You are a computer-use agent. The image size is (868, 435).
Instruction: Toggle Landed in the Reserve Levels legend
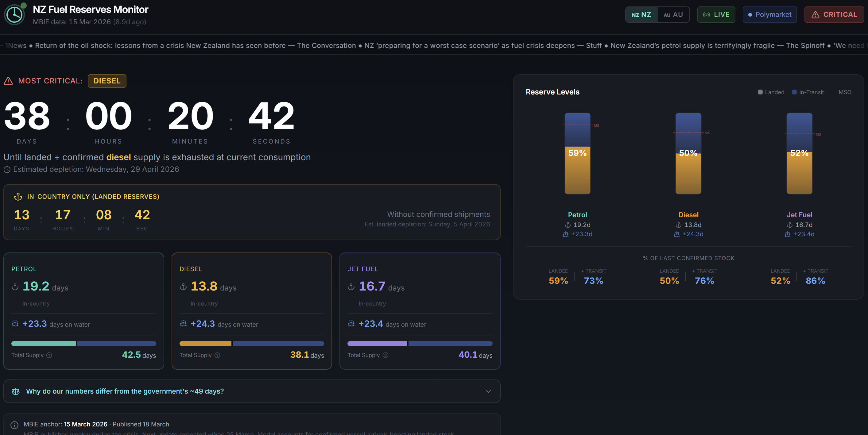pyautogui.click(x=771, y=92)
